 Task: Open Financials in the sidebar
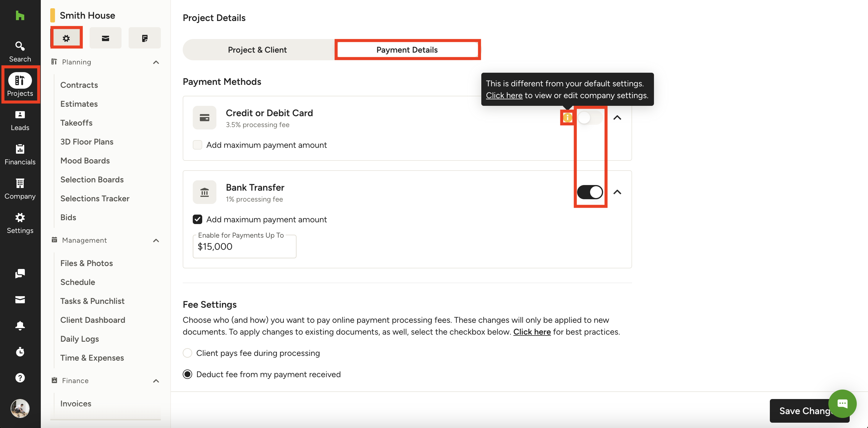tap(20, 155)
